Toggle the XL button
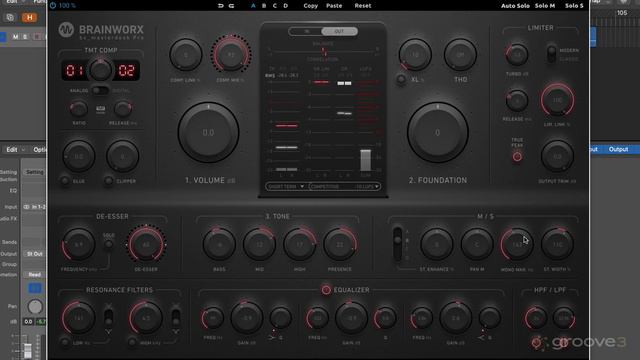The height and width of the screenshot is (360, 640). coord(401,80)
